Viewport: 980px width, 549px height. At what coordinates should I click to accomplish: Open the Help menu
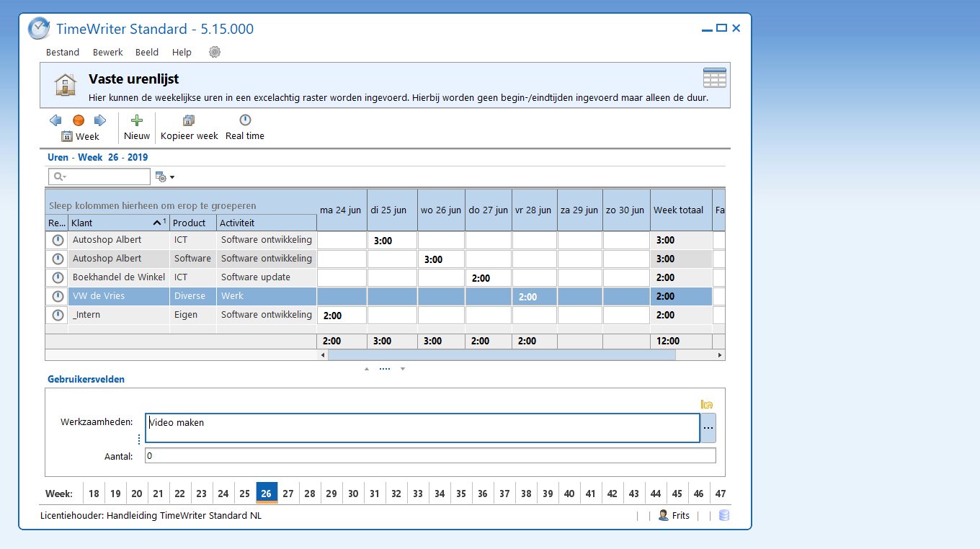182,53
